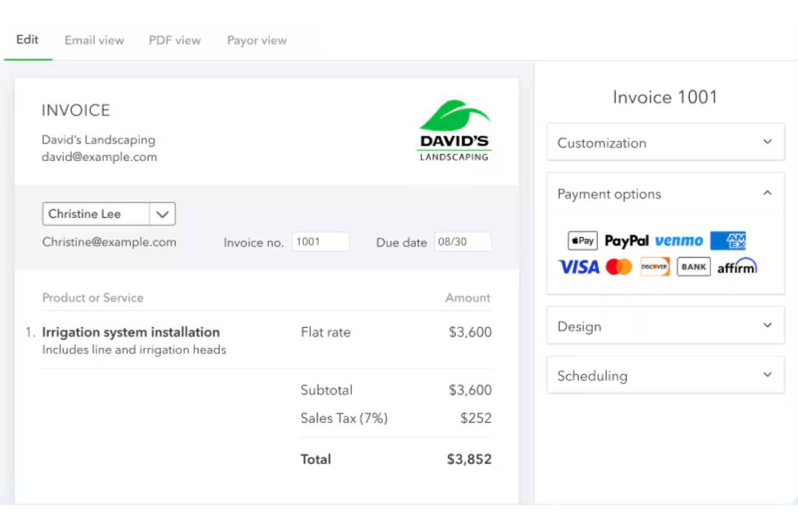Screen dimensions: 798x532
Task: Click the Invoice 1001 heading
Action: (x=665, y=97)
